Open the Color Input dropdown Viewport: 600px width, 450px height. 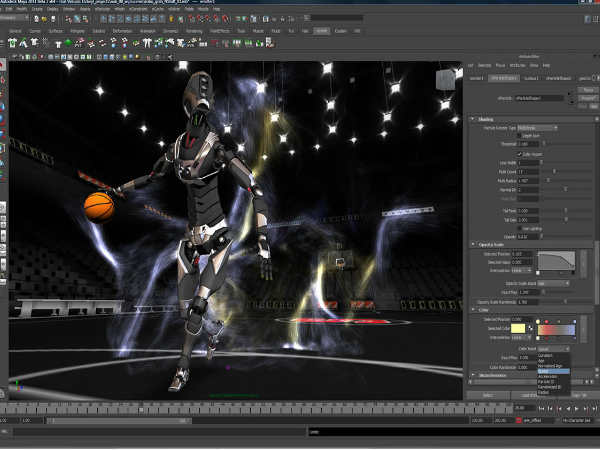click(x=553, y=349)
